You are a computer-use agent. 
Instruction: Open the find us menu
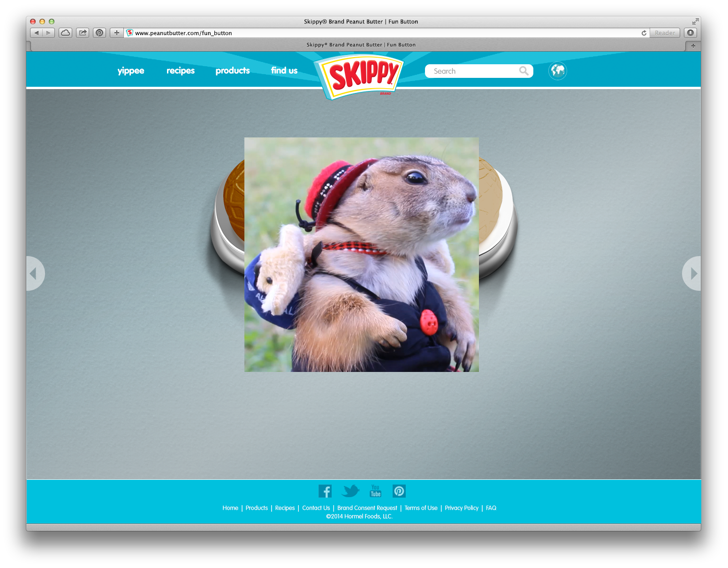[284, 71]
